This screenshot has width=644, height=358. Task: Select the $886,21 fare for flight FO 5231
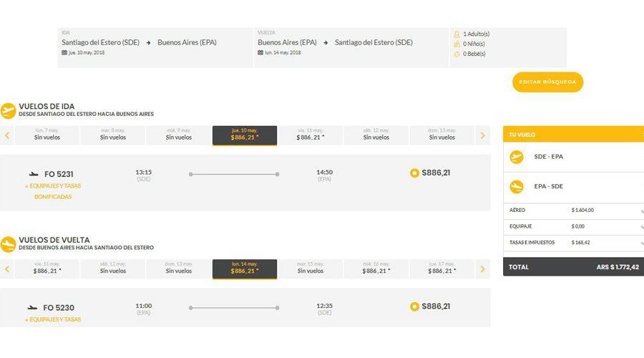414,173
